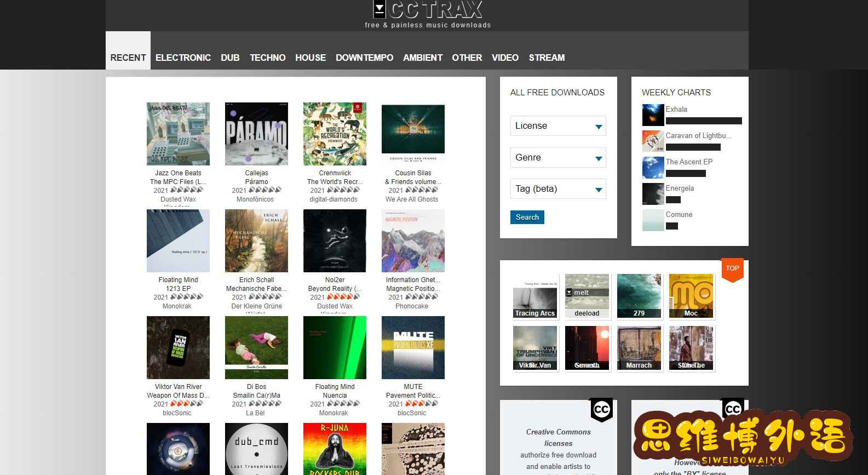
Task: Click the digital-diamonds label link
Action: (x=334, y=199)
